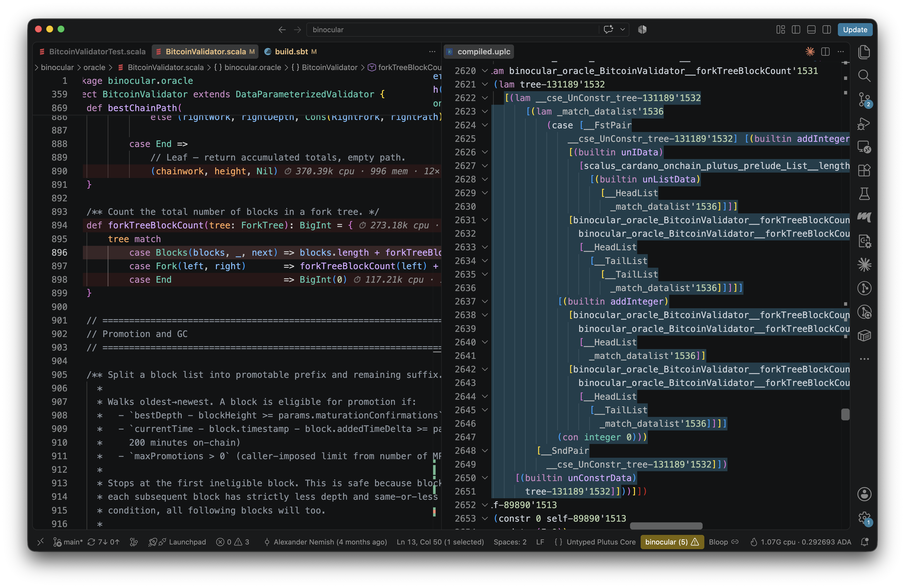Open the Accounts menu
Screen dimensions: 905x588
click(864, 494)
